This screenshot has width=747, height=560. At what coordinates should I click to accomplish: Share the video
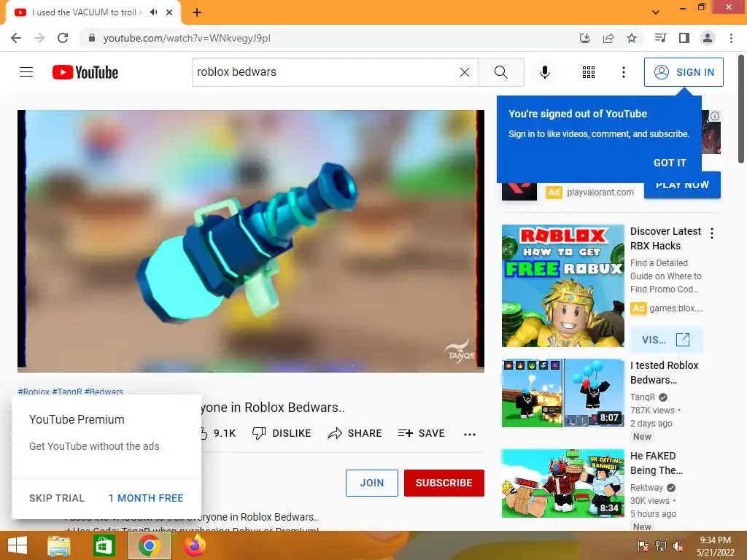click(x=355, y=433)
